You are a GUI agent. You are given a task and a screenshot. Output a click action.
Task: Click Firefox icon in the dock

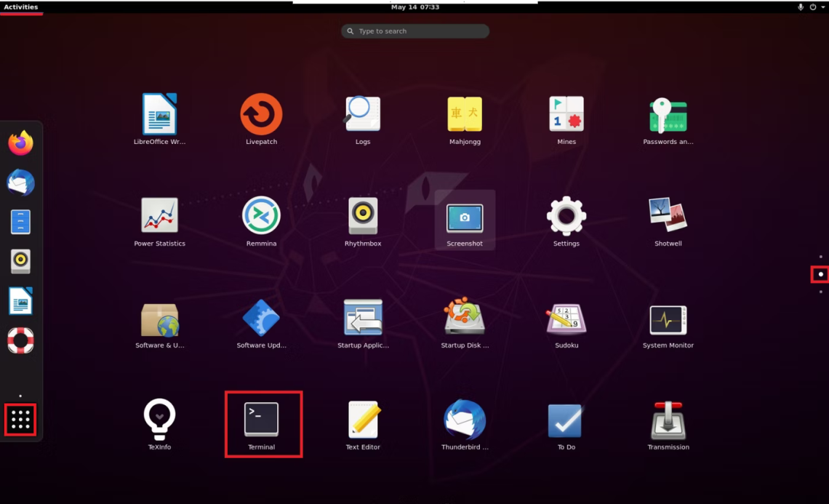20,143
